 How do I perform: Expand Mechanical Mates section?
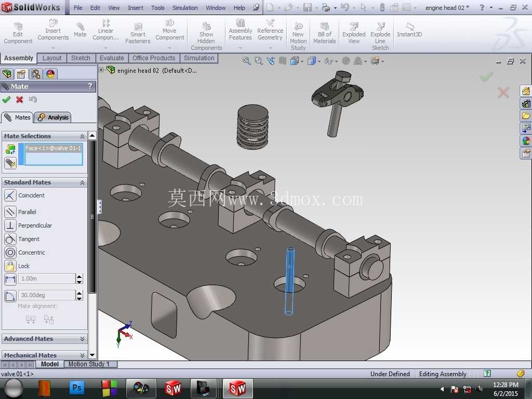[82, 355]
